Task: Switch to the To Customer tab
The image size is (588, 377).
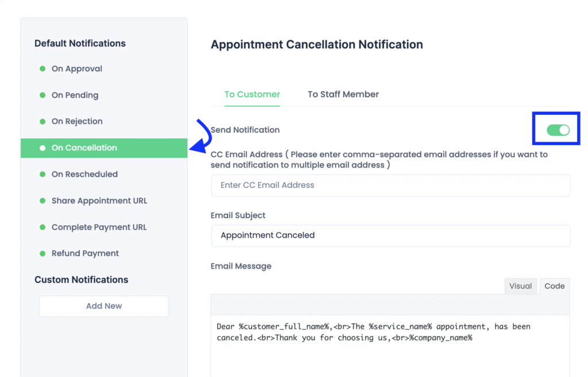Action: 252,94
